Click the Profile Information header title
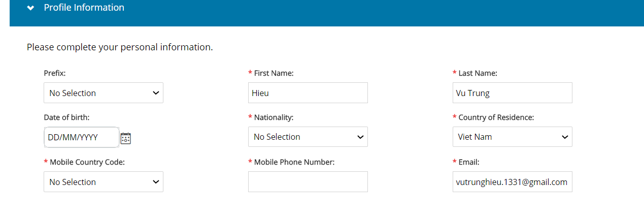 [x=84, y=8]
